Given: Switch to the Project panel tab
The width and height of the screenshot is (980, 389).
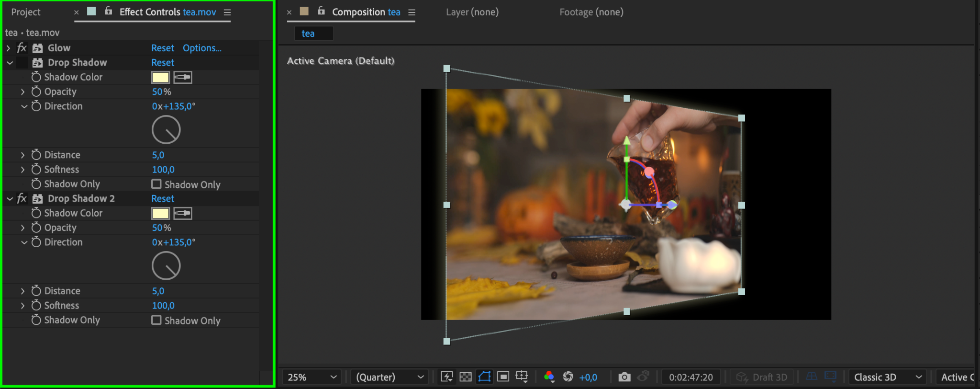Looking at the screenshot, I should point(26,12).
